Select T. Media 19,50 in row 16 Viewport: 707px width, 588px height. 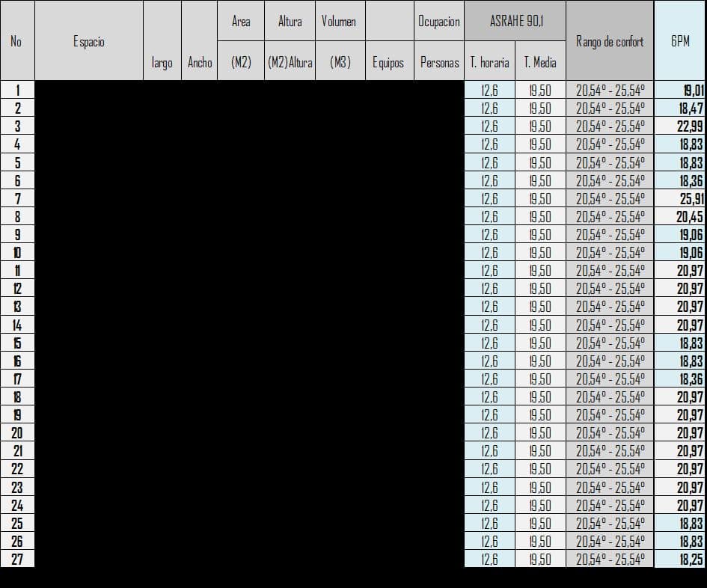pos(540,361)
